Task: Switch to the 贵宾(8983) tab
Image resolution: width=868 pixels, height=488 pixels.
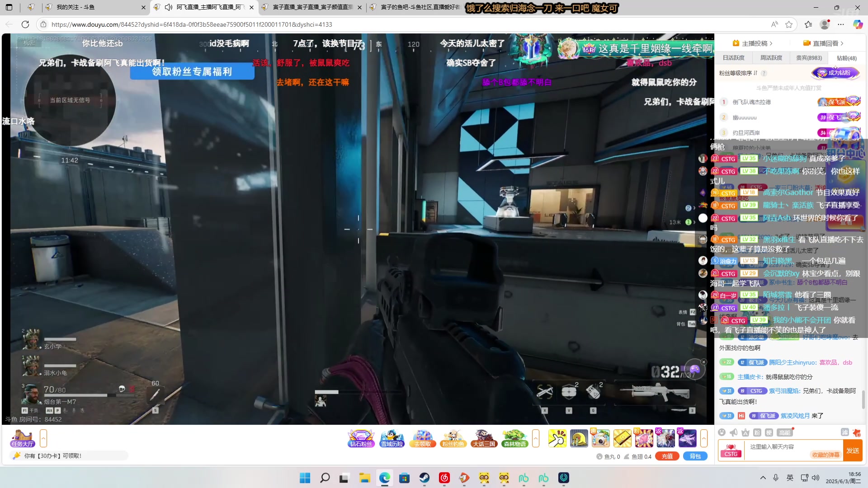Action: pyautogui.click(x=809, y=58)
